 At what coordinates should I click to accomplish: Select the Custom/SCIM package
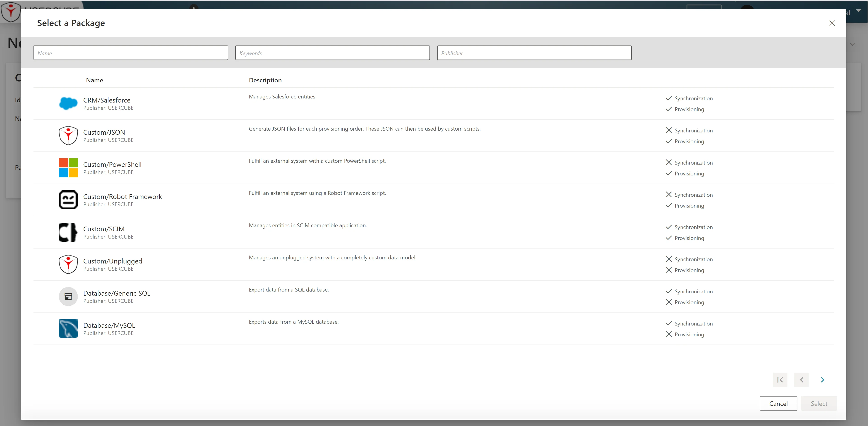[433, 232]
